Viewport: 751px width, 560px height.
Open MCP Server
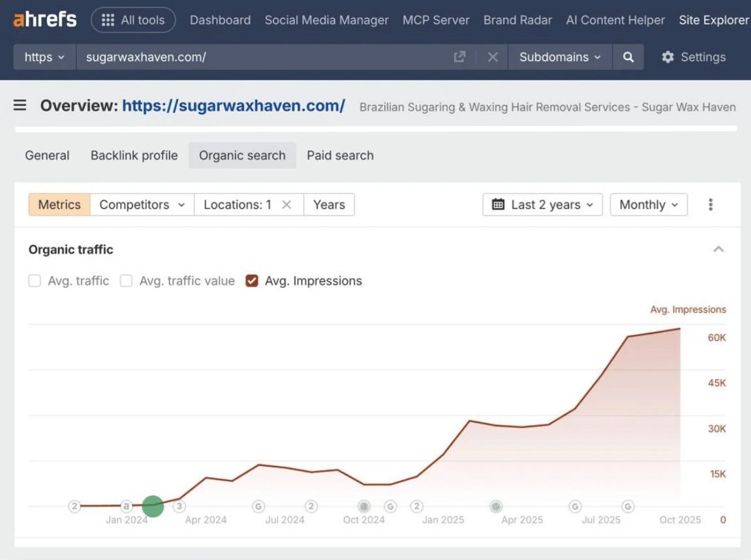click(436, 20)
